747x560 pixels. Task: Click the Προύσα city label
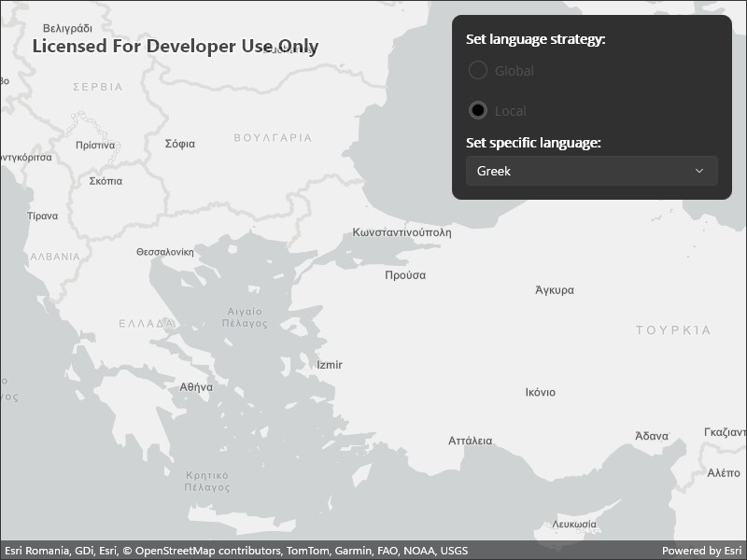[405, 275]
